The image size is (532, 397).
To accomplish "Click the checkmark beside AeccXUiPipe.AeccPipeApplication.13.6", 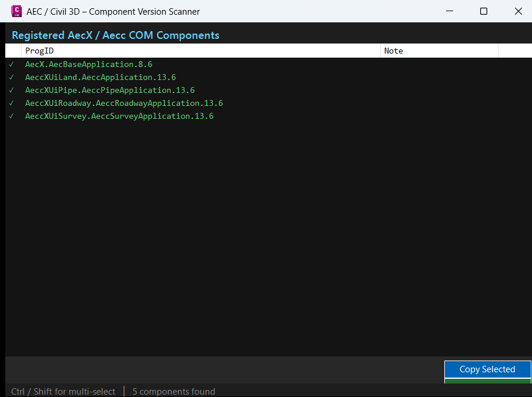I will click(11, 90).
